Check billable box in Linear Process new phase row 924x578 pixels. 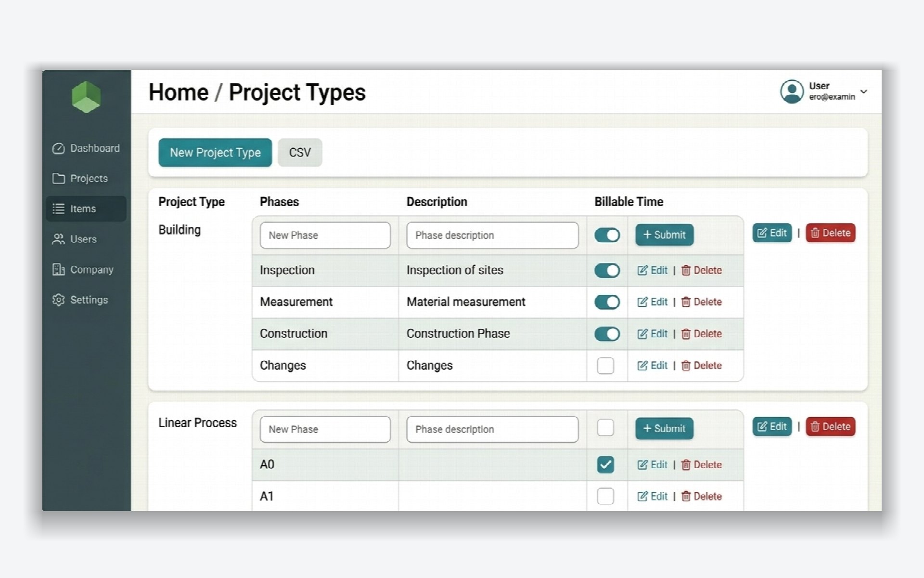click(x=605, y=428)
